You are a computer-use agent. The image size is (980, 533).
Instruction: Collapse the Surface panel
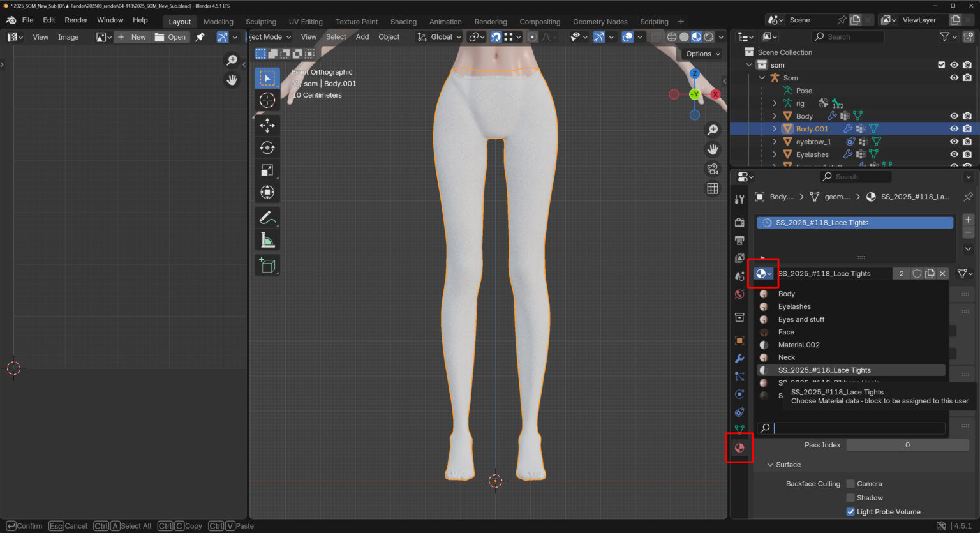771,465
